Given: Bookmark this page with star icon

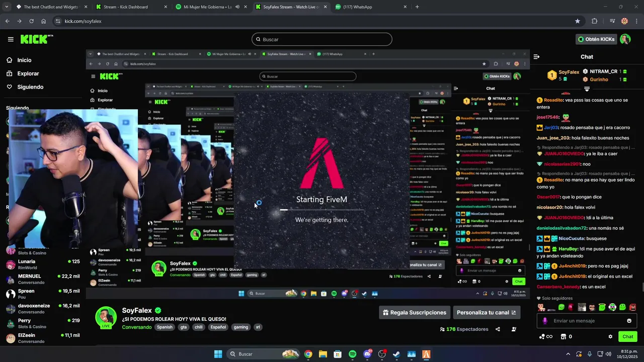Looking at the screenshot, I should pos(578,21).
